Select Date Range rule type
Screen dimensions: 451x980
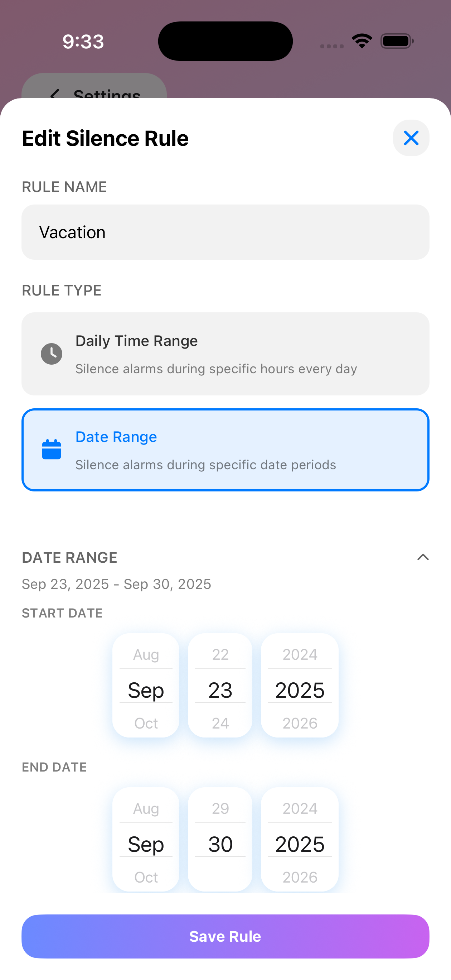[x=225, y=450]
